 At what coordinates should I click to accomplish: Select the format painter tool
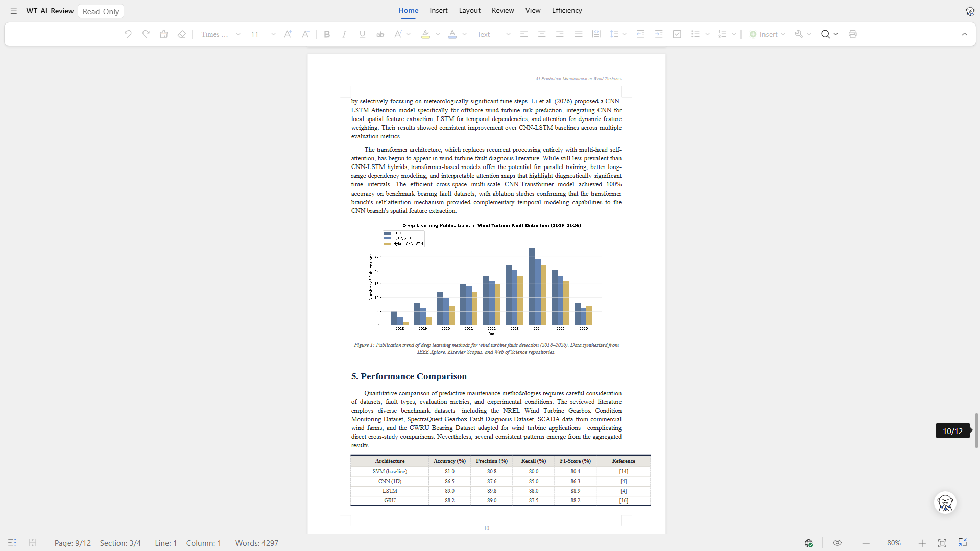coord(164,34)
